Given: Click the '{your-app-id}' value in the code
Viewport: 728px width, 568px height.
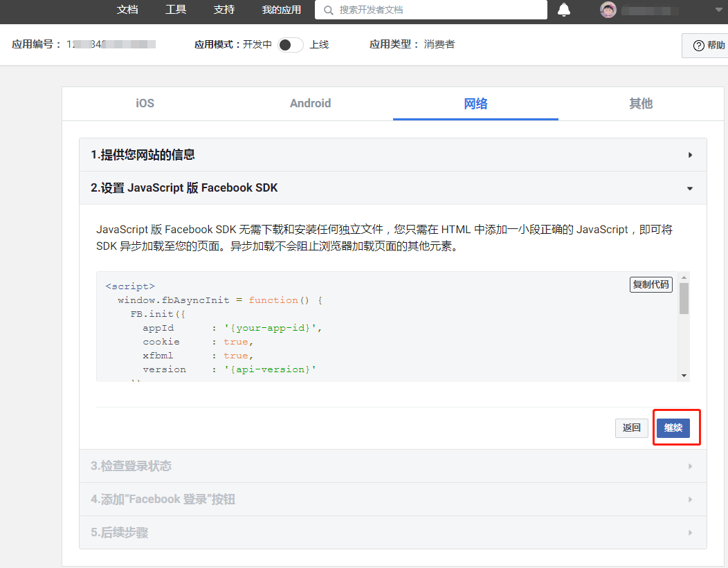Looking at the screenshot, I should (x=271, y=328).
